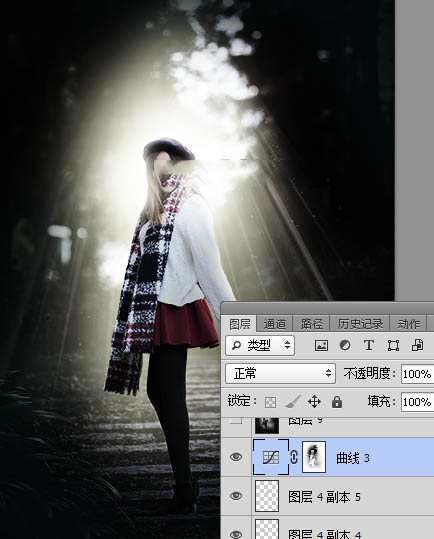The width and height of the screenshot is (434, 539).
Task: Filter layers by type (T) icon
Action: 369,345
